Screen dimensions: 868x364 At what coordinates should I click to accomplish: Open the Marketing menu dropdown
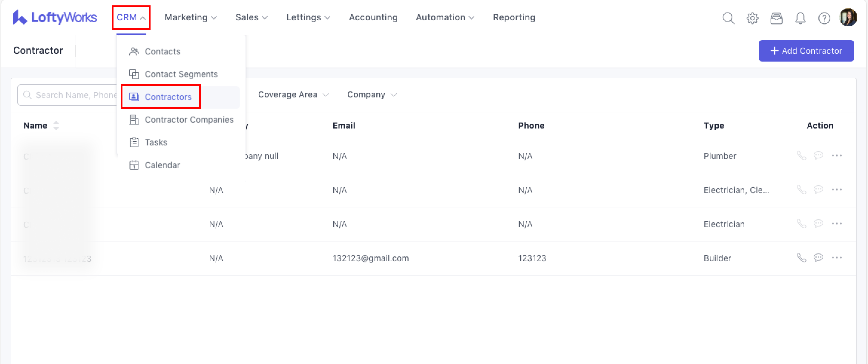pyautogui.click(x=190, y=17)
